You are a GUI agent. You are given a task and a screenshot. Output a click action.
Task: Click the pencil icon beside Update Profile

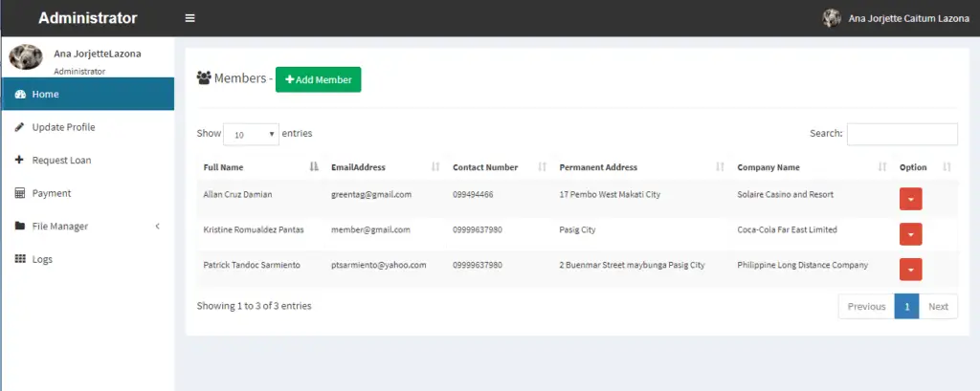click(x=19, y=127)
